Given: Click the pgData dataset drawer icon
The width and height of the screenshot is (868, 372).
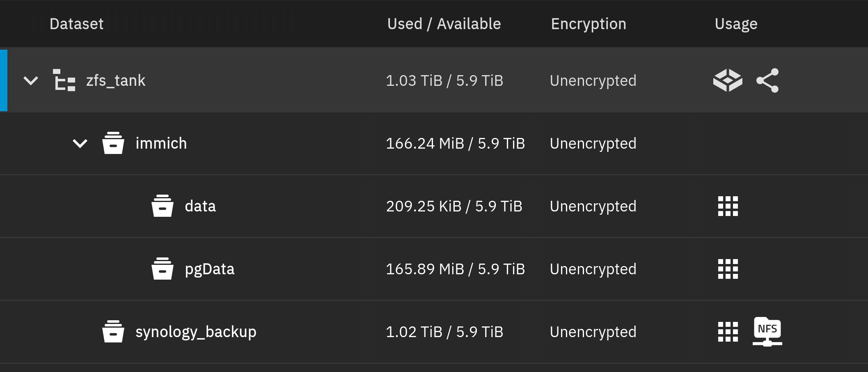Looking at the screenshot, I should [x=163, y=269].
